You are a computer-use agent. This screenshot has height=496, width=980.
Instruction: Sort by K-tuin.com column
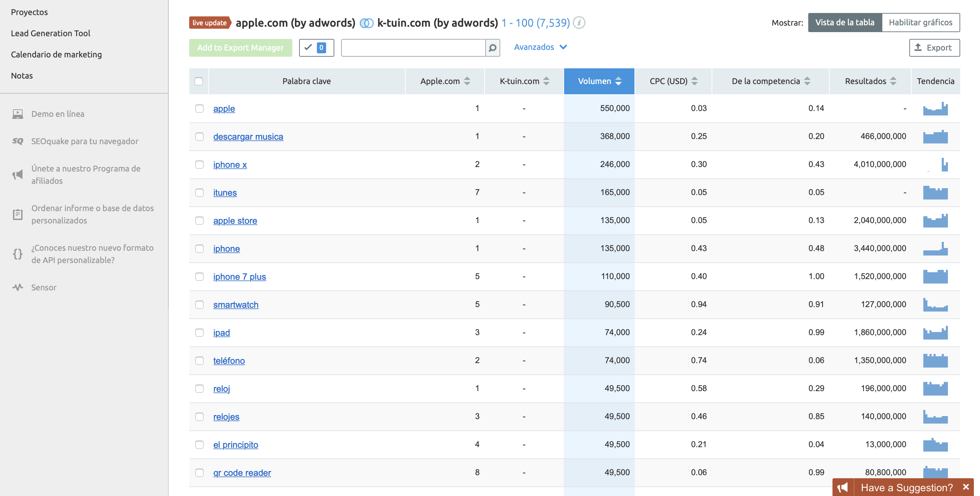click(524, 81)
